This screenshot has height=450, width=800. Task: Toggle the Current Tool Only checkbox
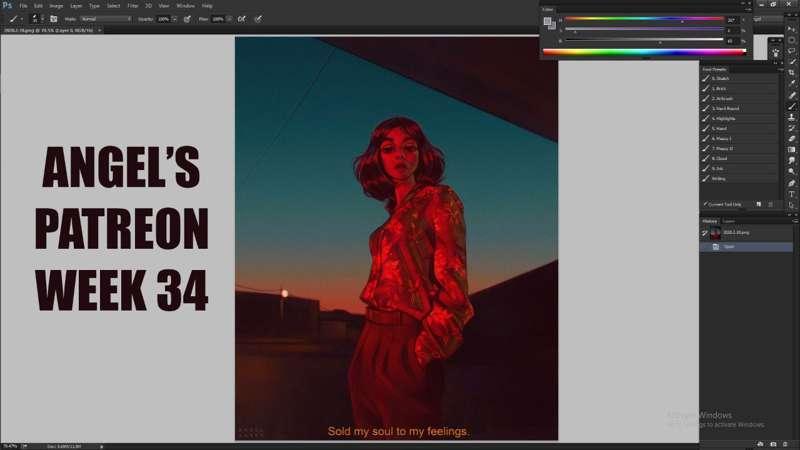[x=706, y=204]
